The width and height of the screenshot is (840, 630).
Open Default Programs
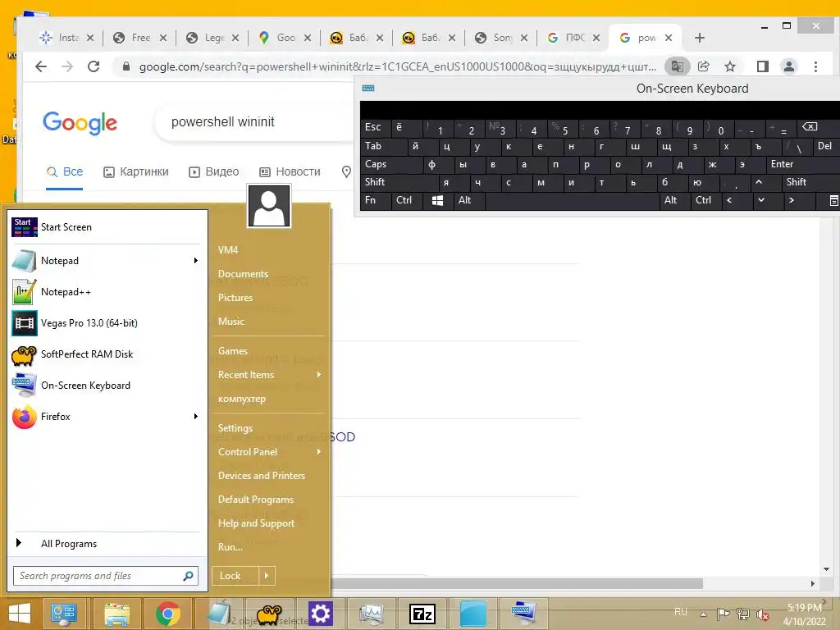[256, 500]
